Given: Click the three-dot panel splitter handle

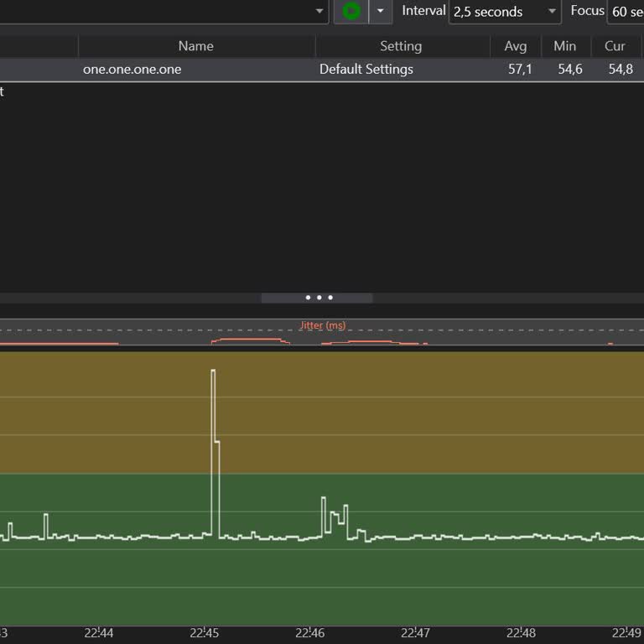Looking at the screenshot, I should (319, 298).
